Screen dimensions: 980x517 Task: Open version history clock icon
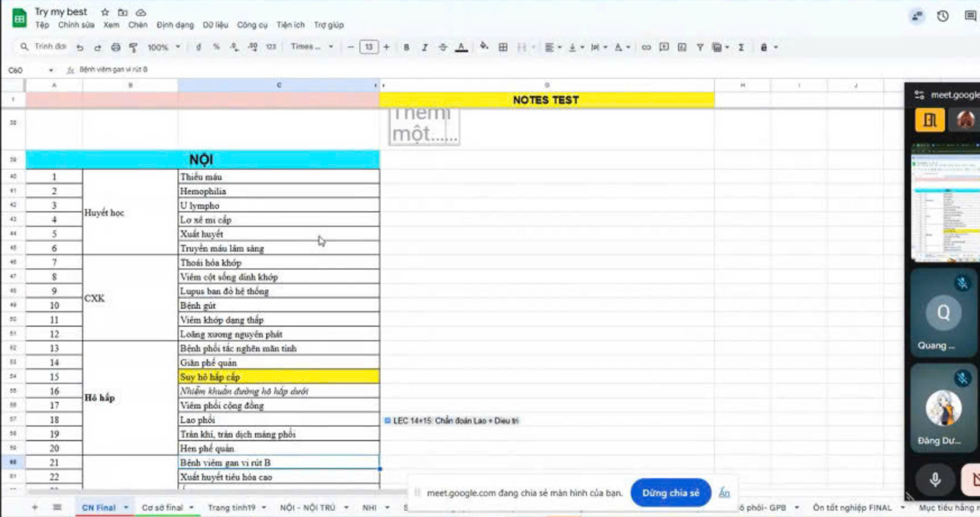[x=943, y=16]
